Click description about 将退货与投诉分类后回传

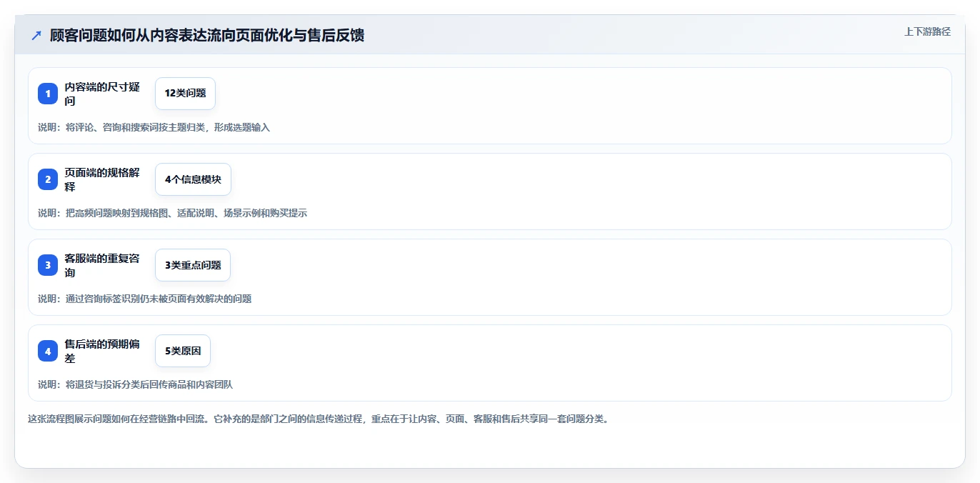click(x=136, y=384)
